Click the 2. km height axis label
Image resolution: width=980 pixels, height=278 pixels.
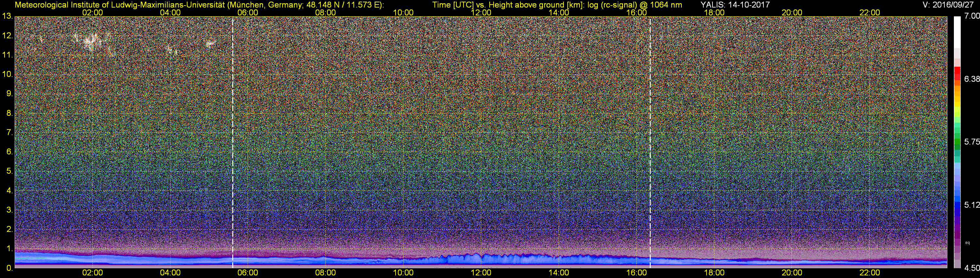pyautogui.click(x=9, y=229)
